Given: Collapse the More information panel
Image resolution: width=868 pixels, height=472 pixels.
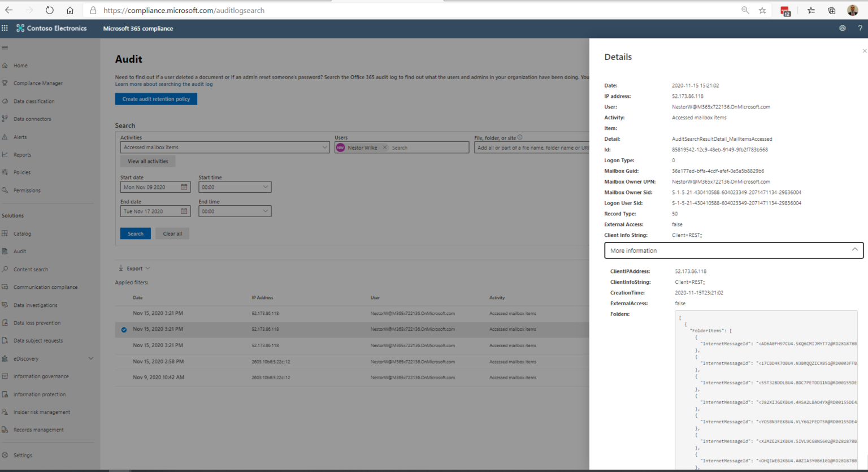Looking at the screenshot, I should pyautogui.click(x=855, y=250).
